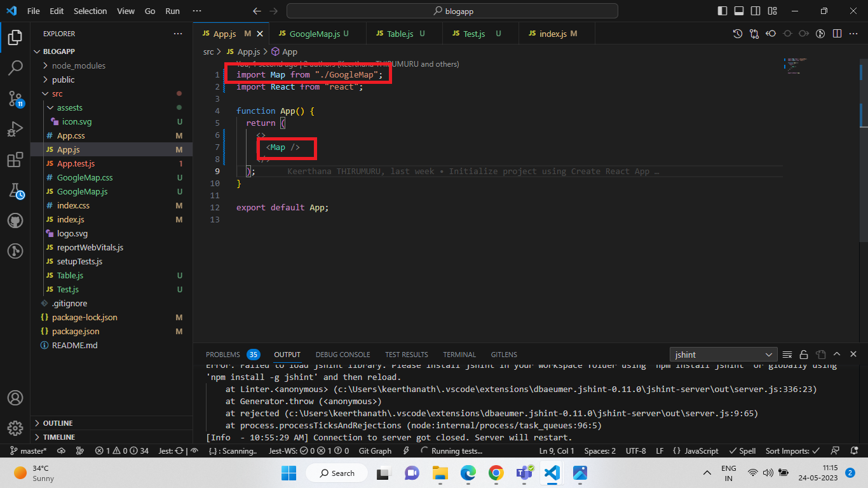Toggle Primary Side Bar layout button

722,11
